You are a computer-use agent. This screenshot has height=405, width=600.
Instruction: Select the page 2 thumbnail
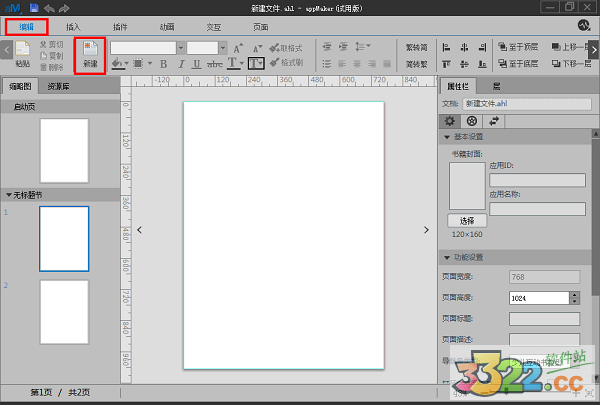pos(64,311)
